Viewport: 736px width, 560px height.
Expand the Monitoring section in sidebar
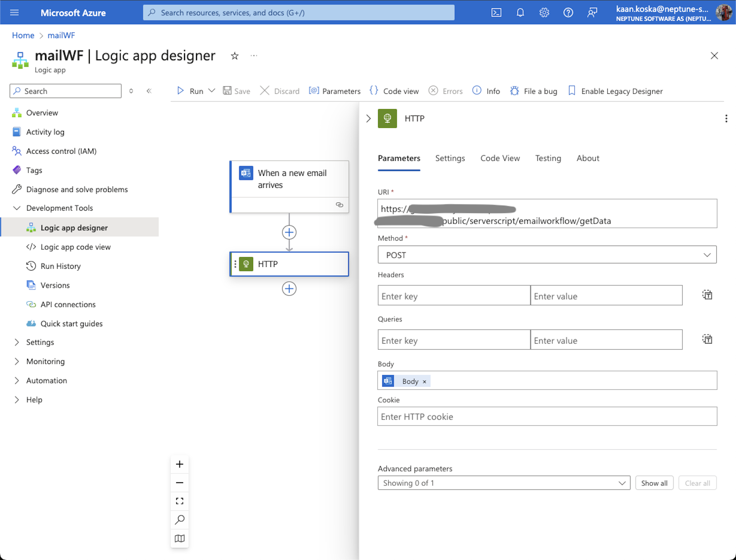tap(45, 361)
